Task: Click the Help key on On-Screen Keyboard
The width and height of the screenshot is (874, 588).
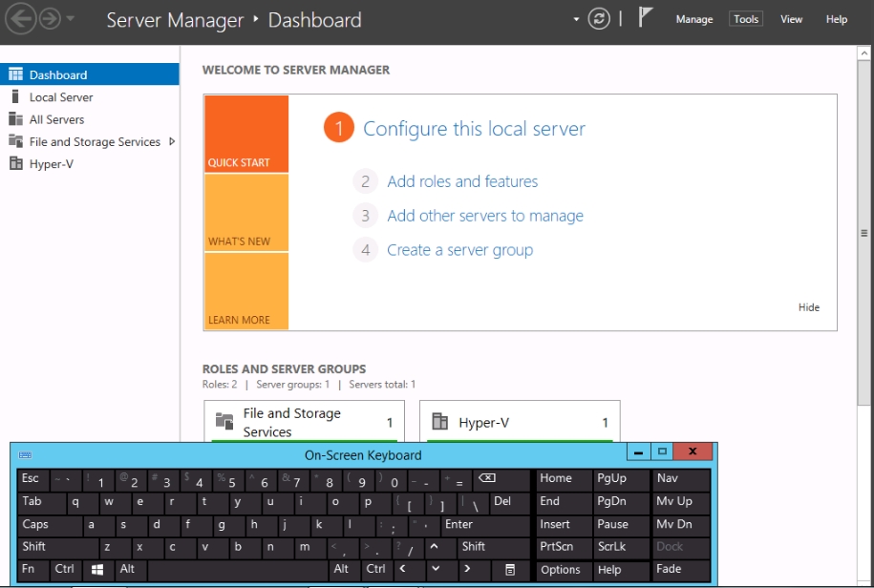Action: pyautogui.click(x=620, y=570)
